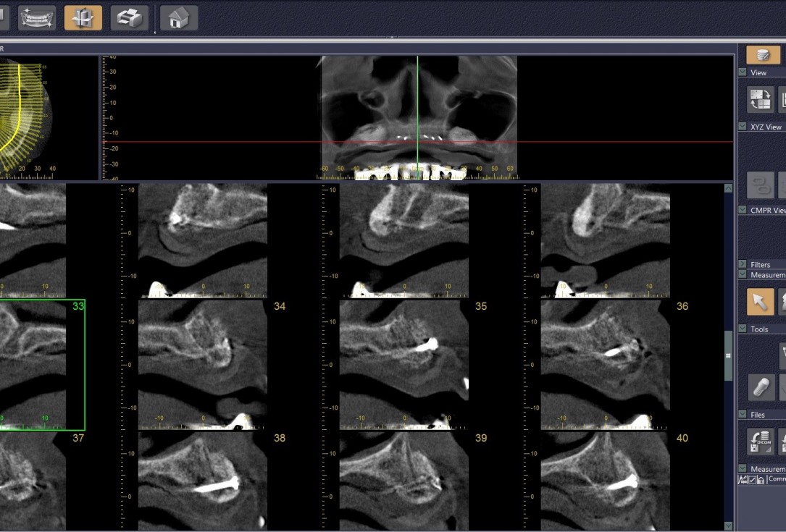Click the lock toggle beside the Comments field
The width and height of the screenshot is (786, 532).
point(761,480)
